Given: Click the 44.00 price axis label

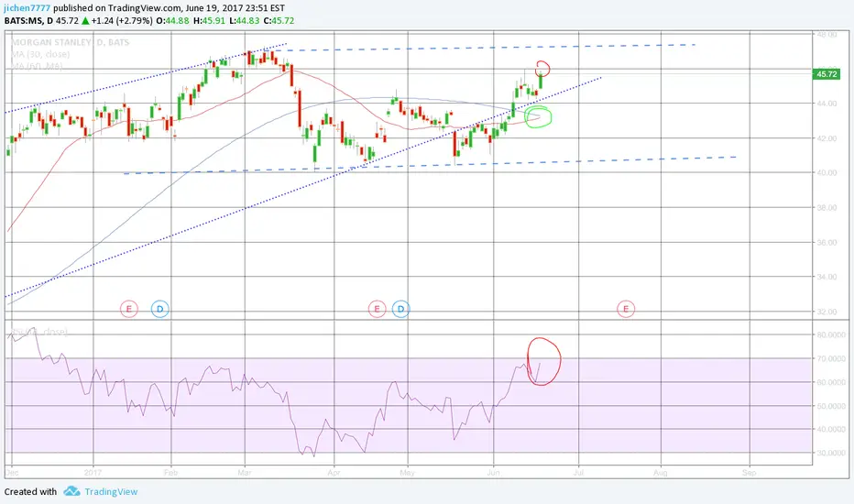Looking at the screenshot, I should coord(827,104).
